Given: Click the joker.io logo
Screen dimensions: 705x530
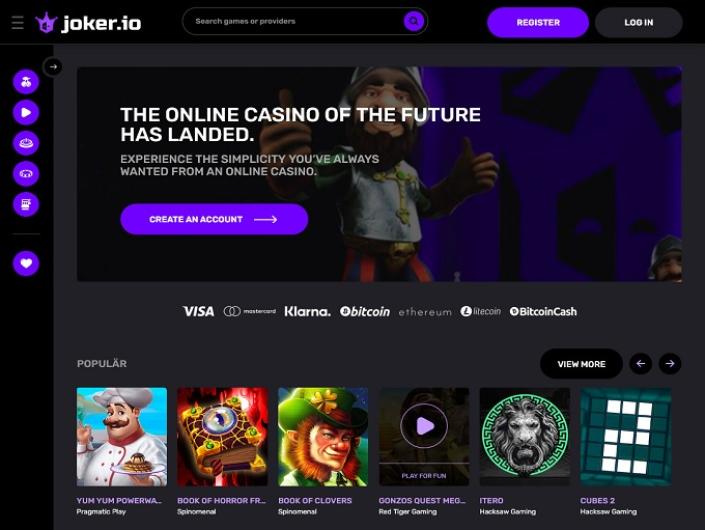Looking at the screenshot, I should (x=88, y=22).
